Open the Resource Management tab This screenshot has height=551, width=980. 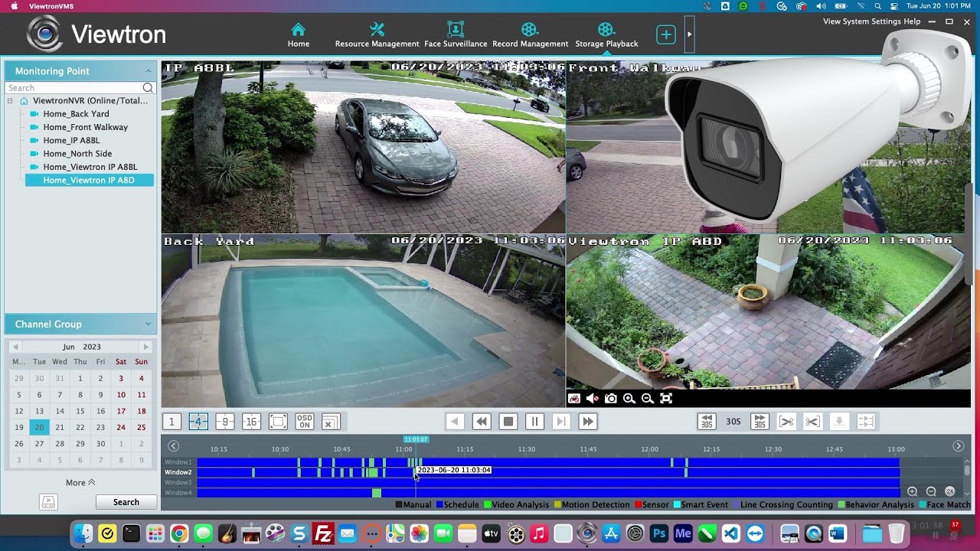(377, 35)
